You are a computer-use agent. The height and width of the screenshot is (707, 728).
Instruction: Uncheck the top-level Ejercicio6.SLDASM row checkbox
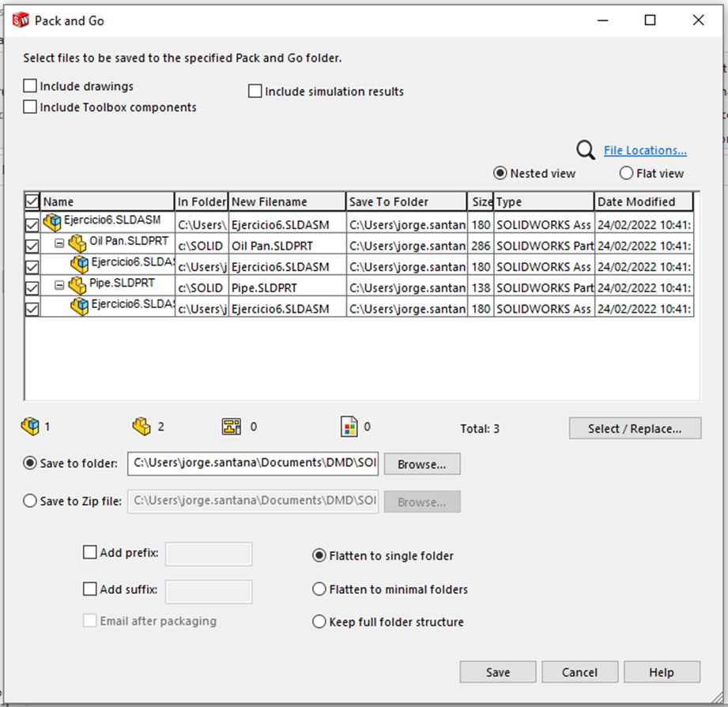32,225
